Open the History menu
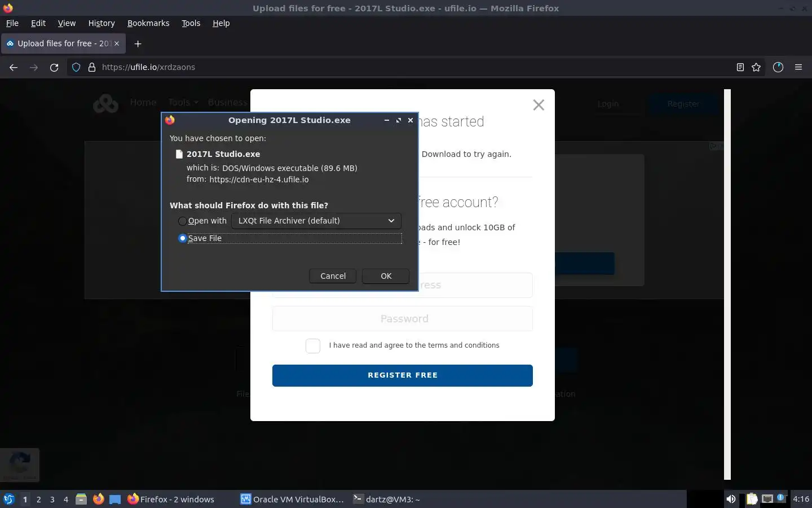Viewport: 812px width, 508px height. click(101, 23)
